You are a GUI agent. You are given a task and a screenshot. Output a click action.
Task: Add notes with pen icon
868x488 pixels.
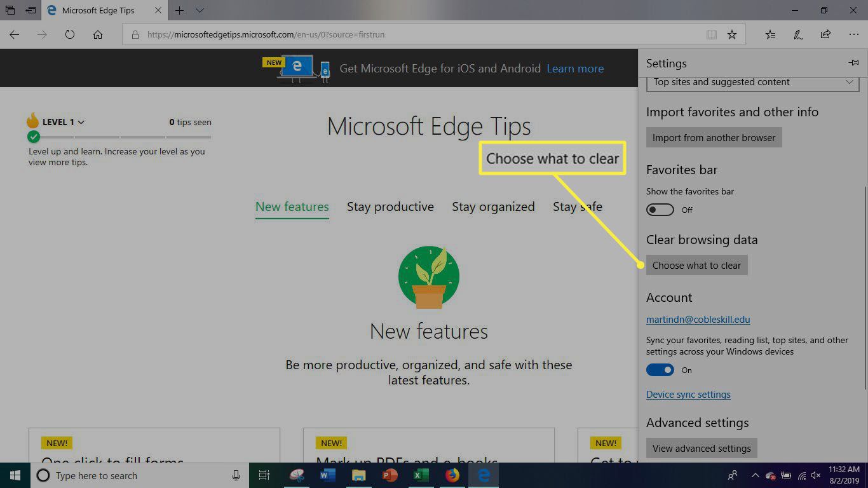pos(797,35)
